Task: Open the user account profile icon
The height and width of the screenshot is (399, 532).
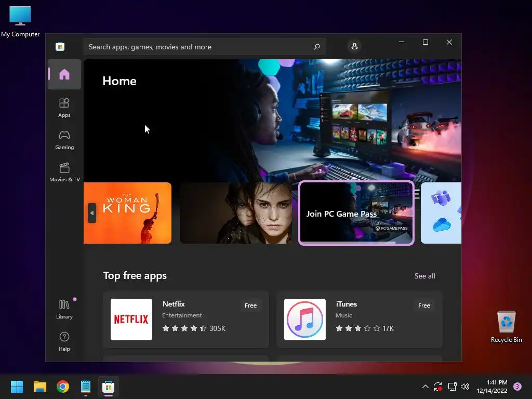Action: [x=354, y=46]
